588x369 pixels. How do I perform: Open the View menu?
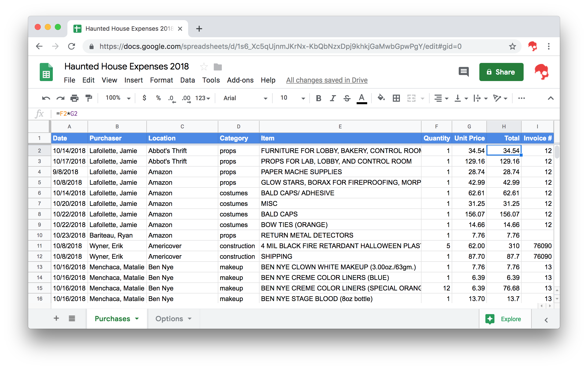click(x=109, y=80)
